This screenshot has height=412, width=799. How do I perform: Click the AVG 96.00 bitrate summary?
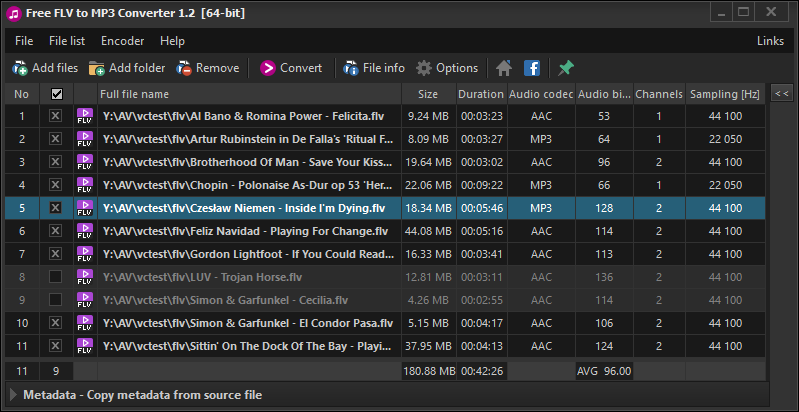(x=604, y=371)
